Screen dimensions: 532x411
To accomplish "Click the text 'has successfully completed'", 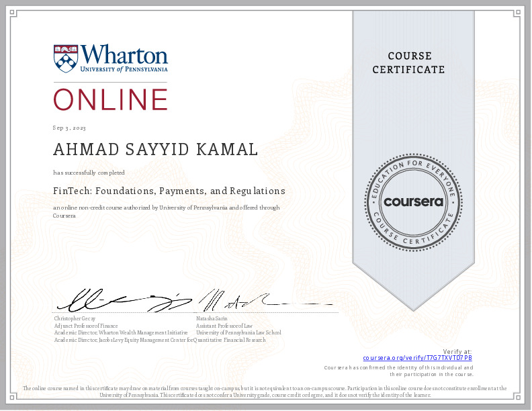I will pos(89,173).
